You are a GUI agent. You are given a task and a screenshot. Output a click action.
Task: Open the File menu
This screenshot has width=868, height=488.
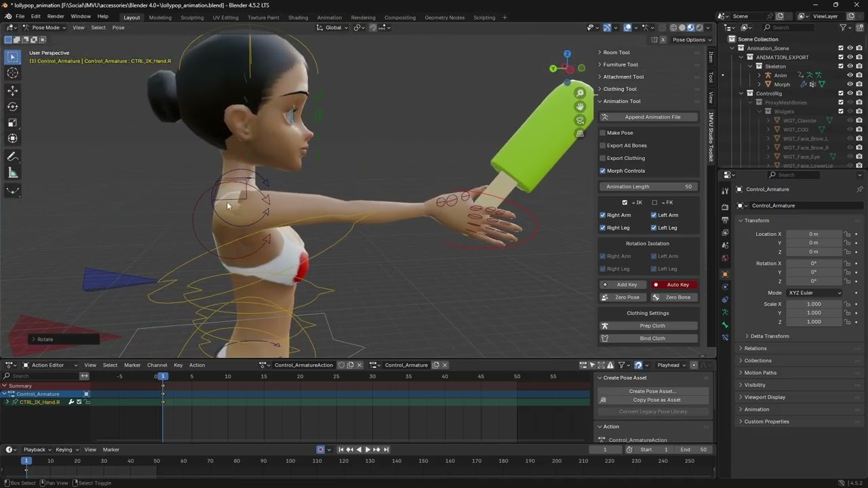tap(20, 16)
